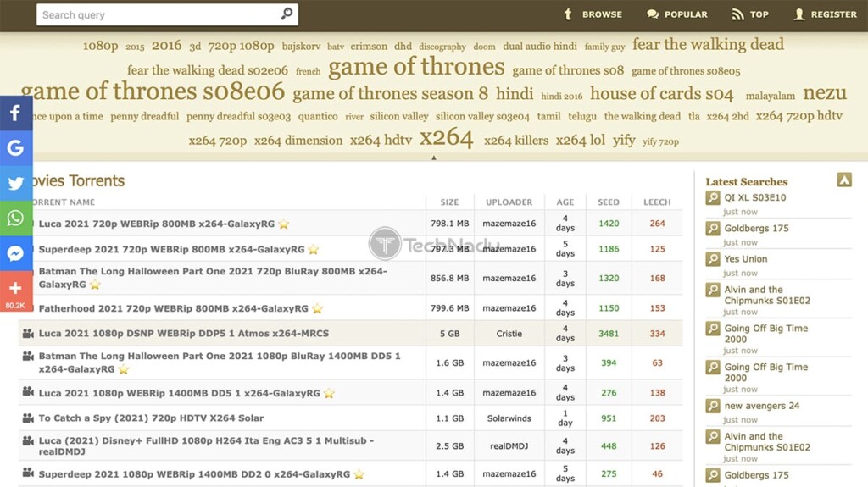Open latest search 'new avengers 24'
Screen dimensions: 868x487
(762, 406)
